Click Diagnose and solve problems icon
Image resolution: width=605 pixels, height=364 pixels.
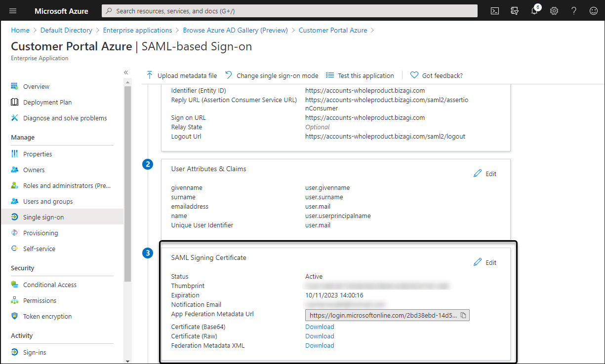point(14,118)
